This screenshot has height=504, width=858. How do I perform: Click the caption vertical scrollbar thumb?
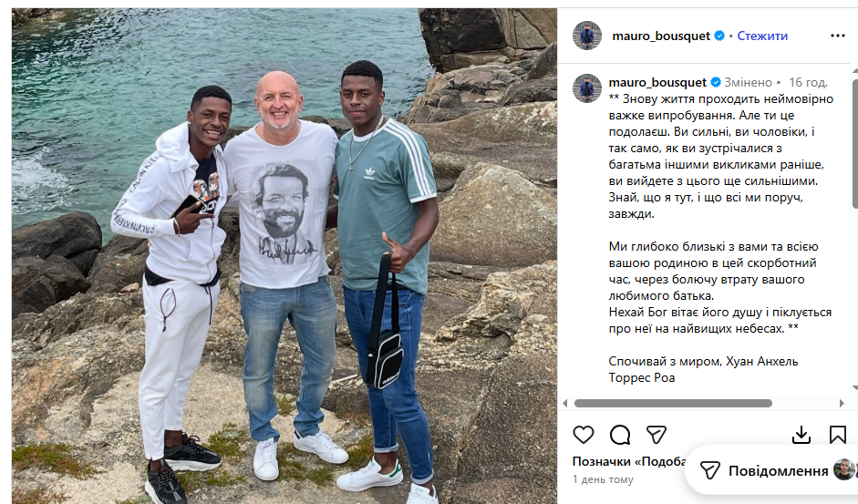(854, 143)
